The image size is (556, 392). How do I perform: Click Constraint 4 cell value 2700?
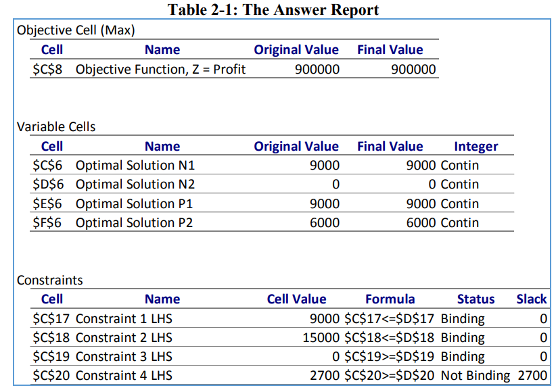[325, 375]
